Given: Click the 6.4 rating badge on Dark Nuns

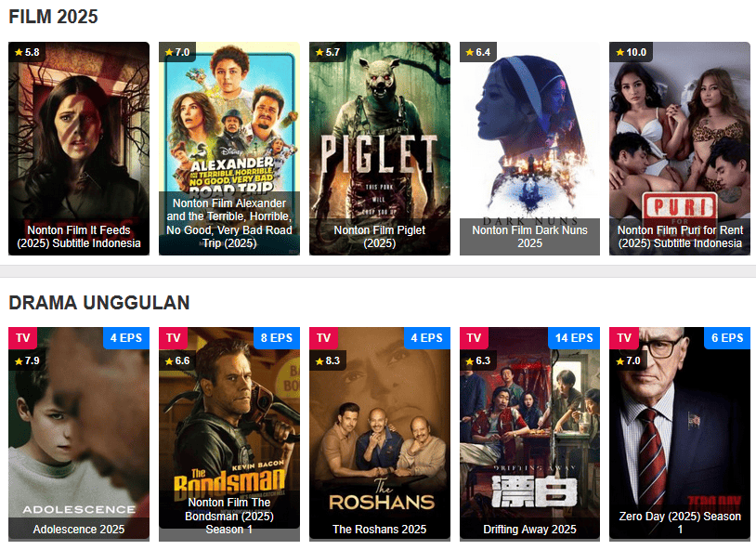Looking at the screenshot, I should click(x=477, y=52).
